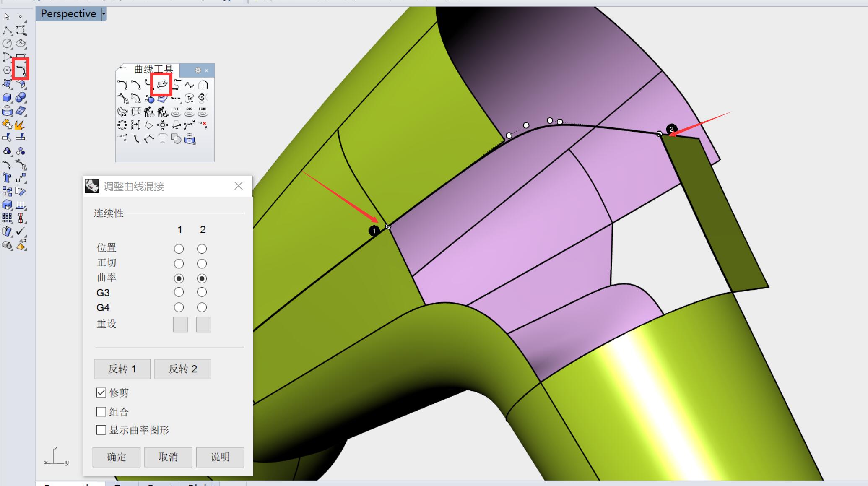868x486 pixels.
Task: Select G3 continuity for curve 2
Action: [x=202, y=292]
